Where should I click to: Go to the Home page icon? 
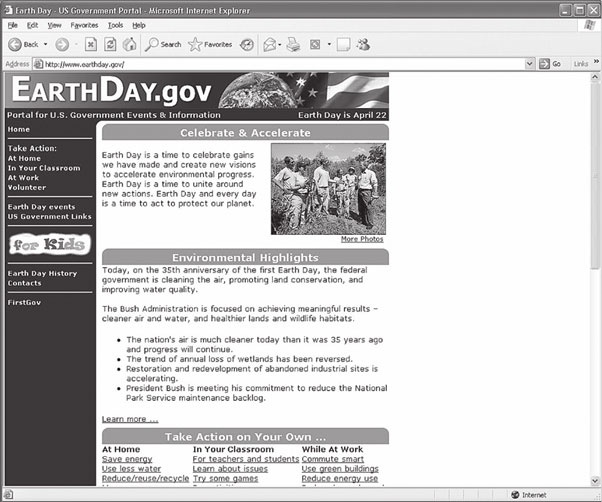coord(130,44)
